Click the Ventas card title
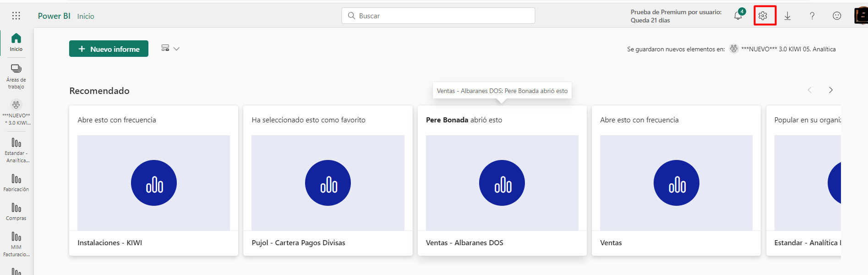The image size is (868, 275). 611,243
